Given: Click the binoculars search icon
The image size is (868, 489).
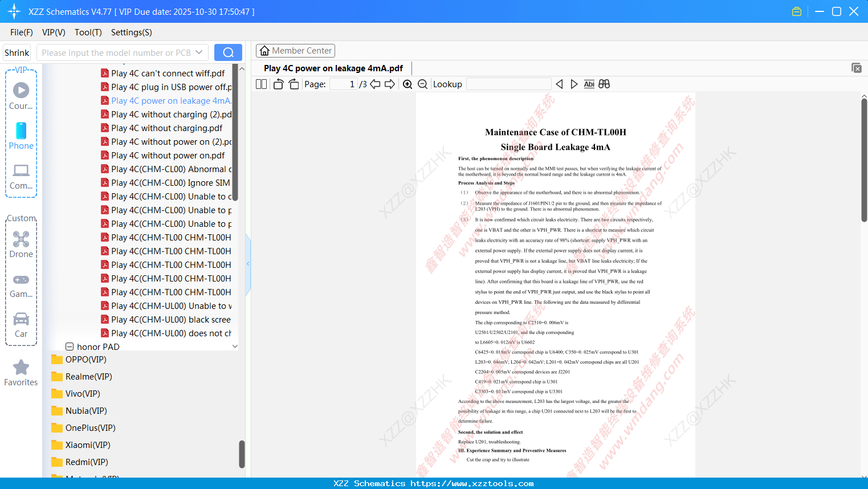Looking at the screenshot, I should pos(604,84).
